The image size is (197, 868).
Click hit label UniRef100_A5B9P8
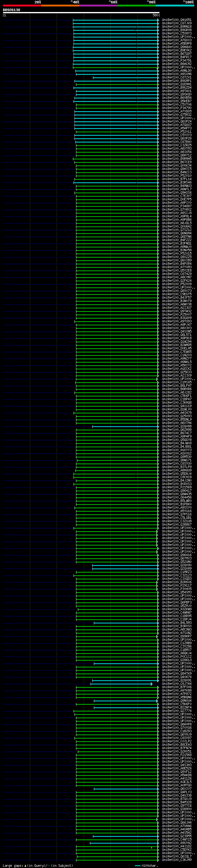[x=176, y=43]
